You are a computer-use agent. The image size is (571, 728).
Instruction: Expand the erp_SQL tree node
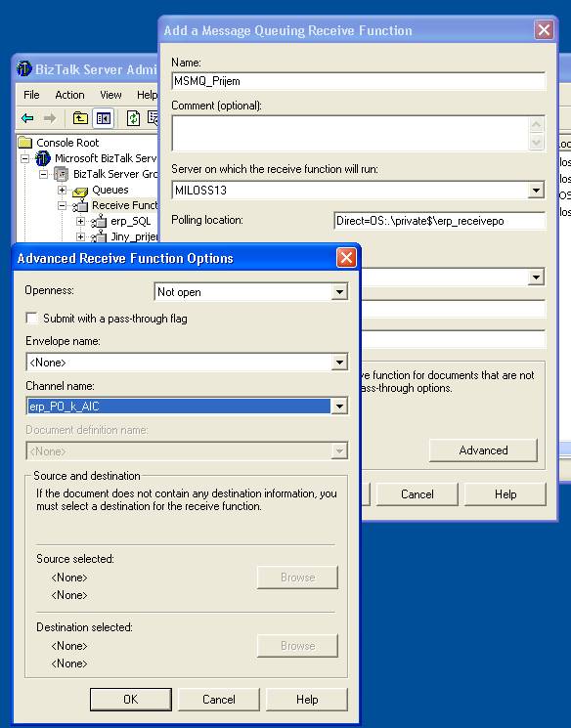(80, 222)
